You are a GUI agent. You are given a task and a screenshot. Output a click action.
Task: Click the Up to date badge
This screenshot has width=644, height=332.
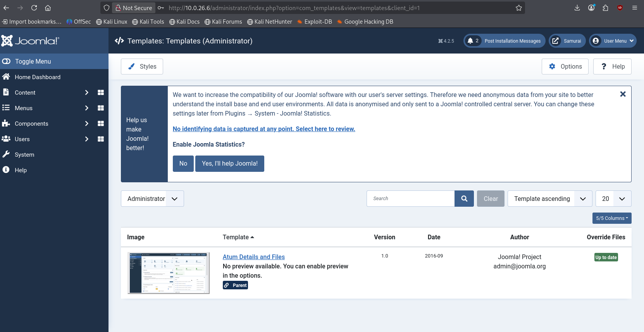(606, 257)
